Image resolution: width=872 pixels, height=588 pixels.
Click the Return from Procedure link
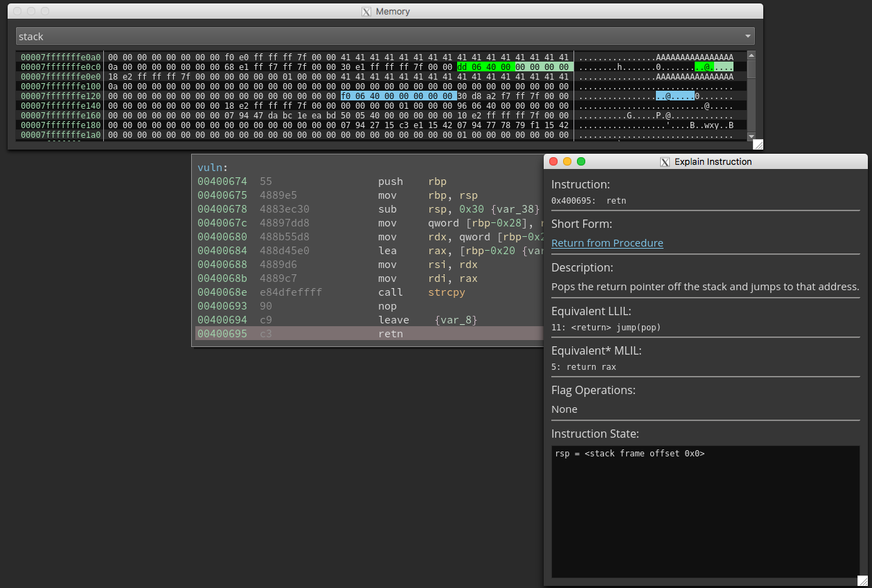607,243
